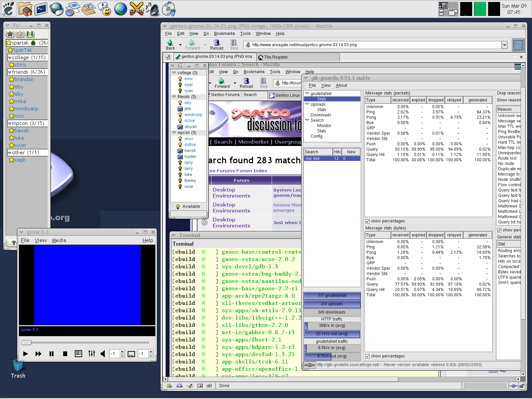Open gxine Media menu

pos(59,240)
